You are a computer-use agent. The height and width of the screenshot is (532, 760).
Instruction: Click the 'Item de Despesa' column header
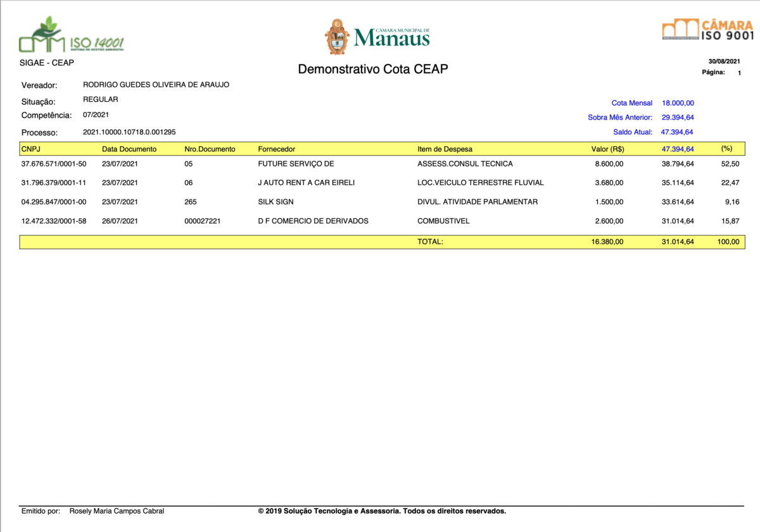tap(445, 149)
